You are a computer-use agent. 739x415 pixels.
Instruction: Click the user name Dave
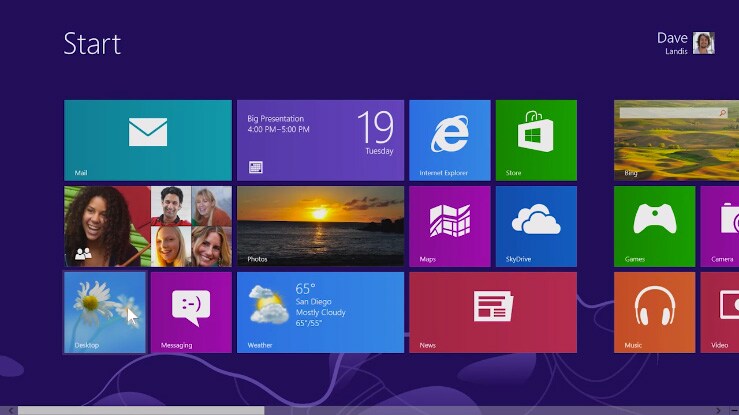pyautogui.click(x=673, y=38)
